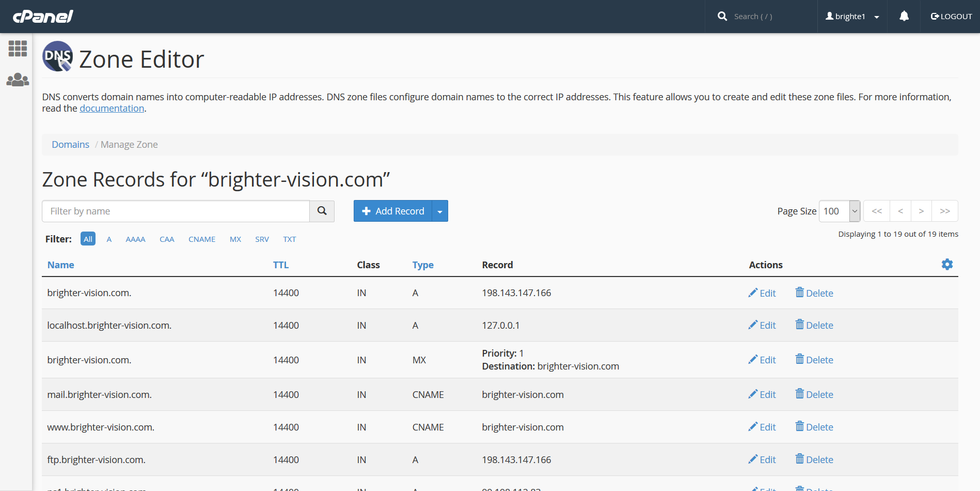Click inside the Filter by name field
Screen dimensions: 980x491
pyautogui.click(x=176, y=211)
